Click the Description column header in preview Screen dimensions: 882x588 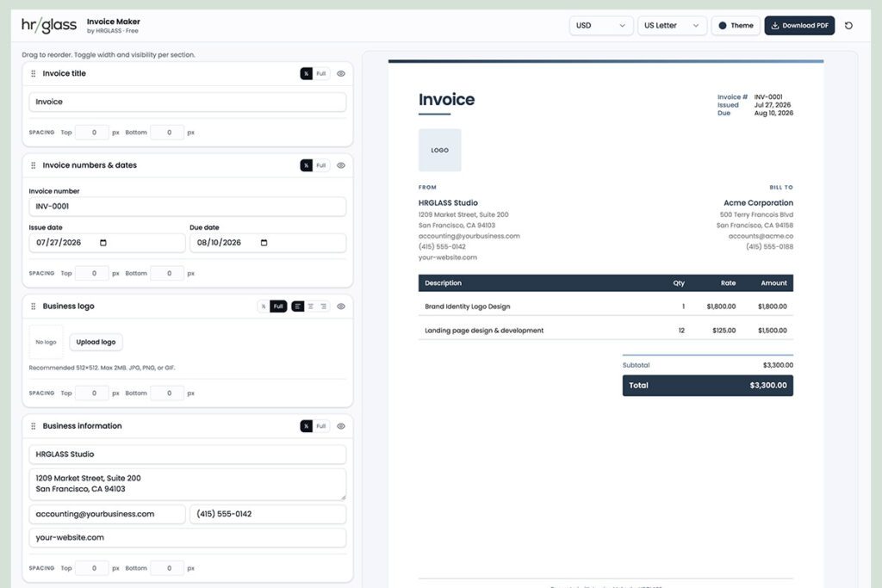point(444,282)
